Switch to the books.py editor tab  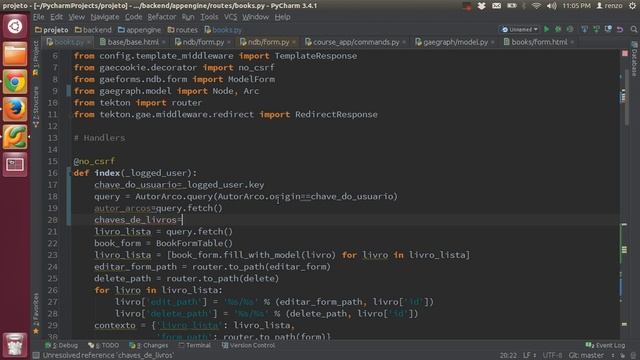click(68, 42)
